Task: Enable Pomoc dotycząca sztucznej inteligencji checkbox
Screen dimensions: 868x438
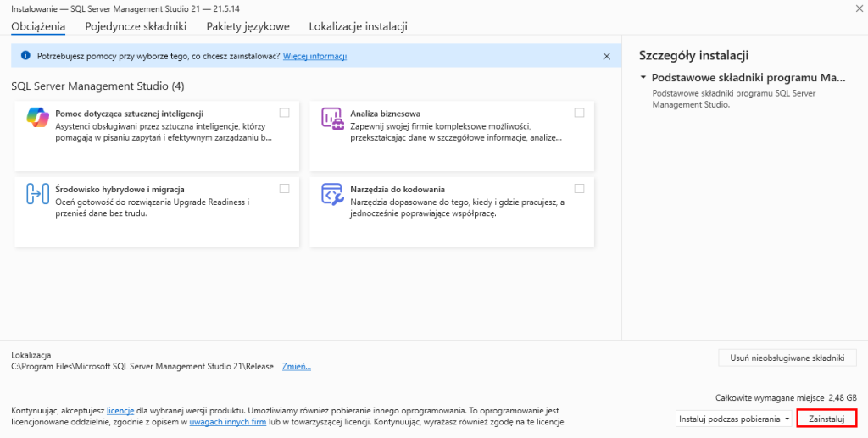Action: click(x=284, y=113)
